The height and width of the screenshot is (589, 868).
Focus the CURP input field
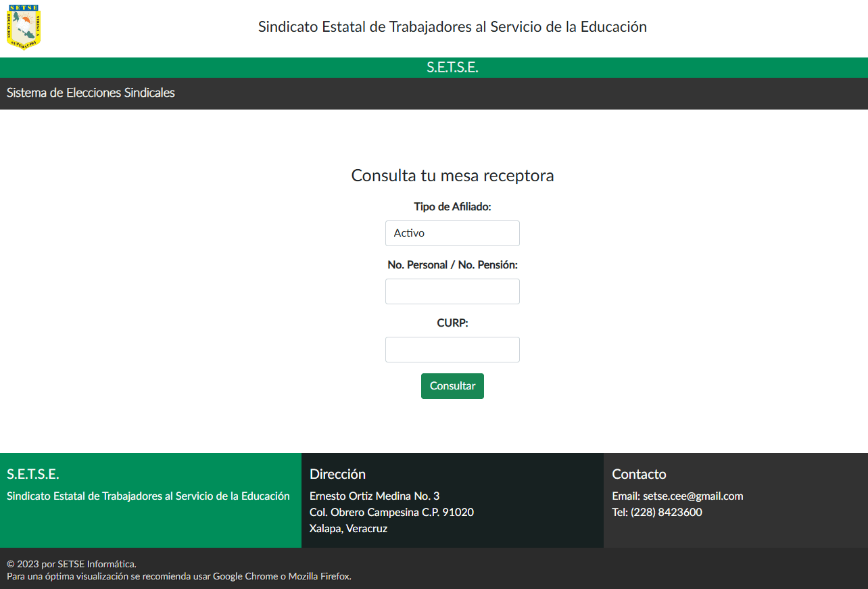pyautogui.click(x=452, y=350)
